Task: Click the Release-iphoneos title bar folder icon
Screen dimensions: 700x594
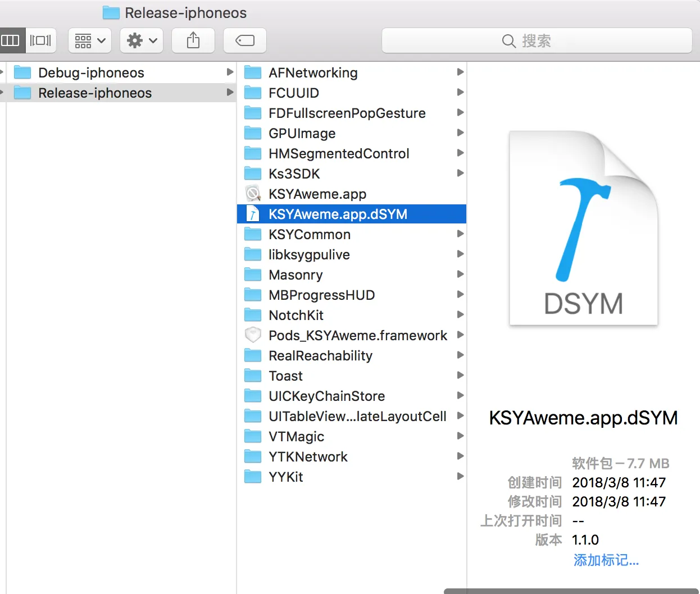Action: pyautogui.click(x=111, y=12)
